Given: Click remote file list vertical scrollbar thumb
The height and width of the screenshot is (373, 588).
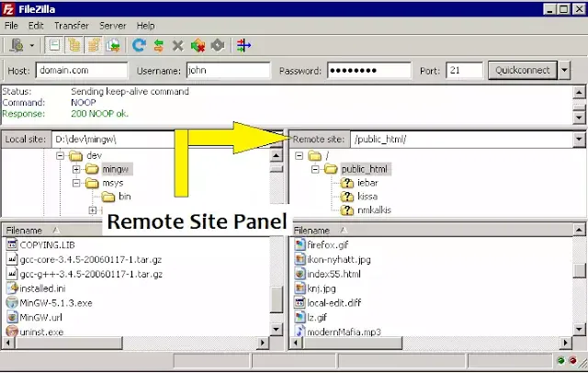Looking at the screenshot, I should 579,270.
